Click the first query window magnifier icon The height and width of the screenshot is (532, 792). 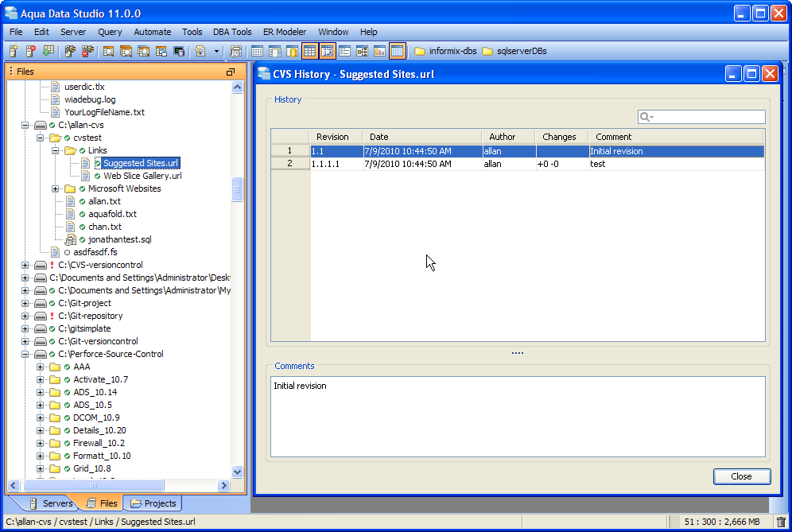click(x=108, y=51)
